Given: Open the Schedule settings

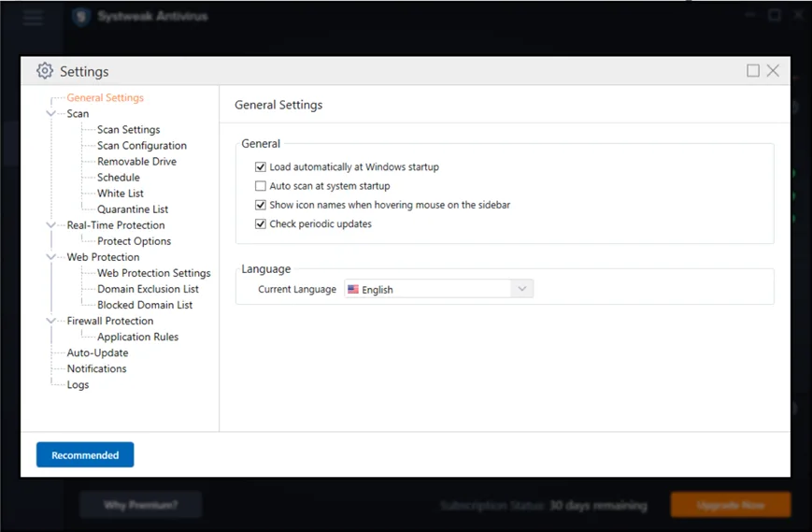Looking at the screenshot, I should pyautogui.click(x=119, y=177).
